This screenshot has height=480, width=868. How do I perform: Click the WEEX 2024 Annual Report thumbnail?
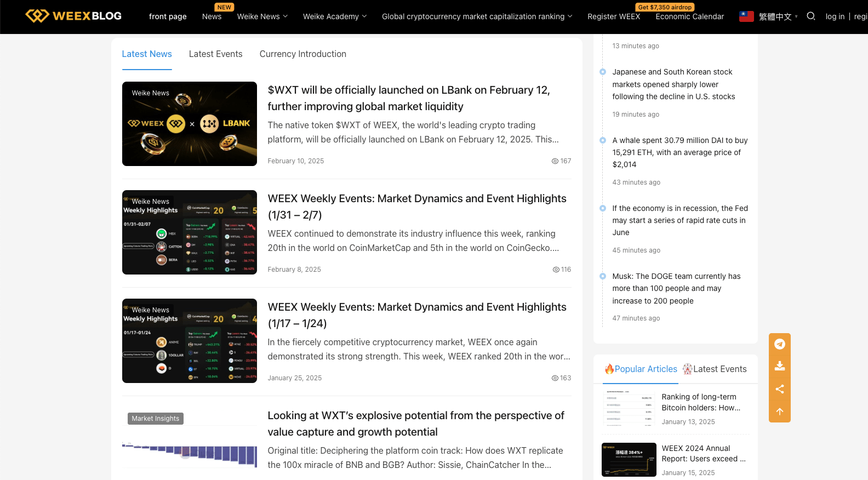point(629,460)
